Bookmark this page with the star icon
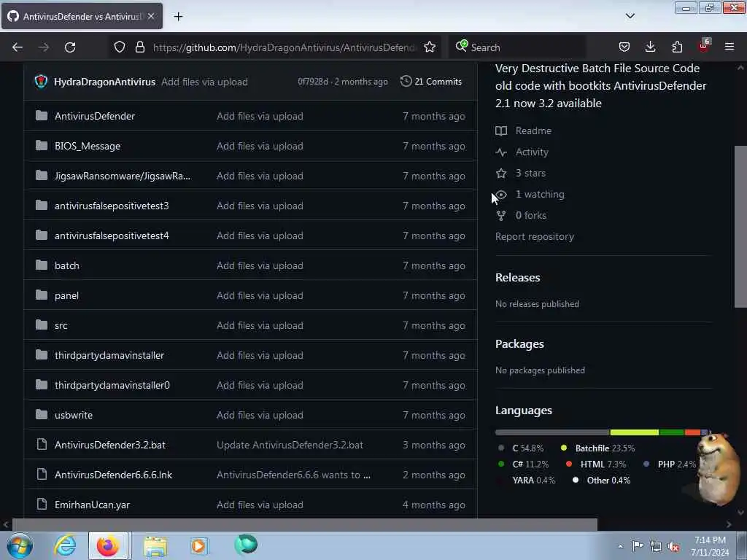Screen dimensions: 747x560 (x=430, y=47)
